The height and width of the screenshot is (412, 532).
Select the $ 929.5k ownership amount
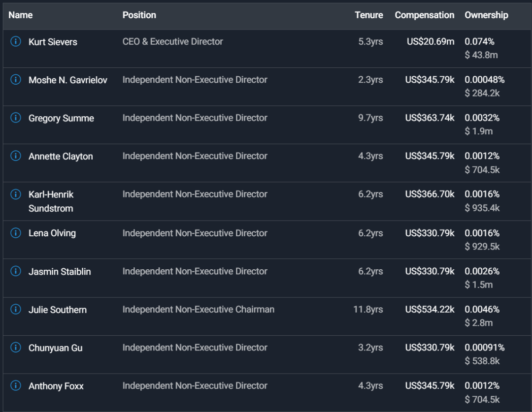(x=482, y=247)
